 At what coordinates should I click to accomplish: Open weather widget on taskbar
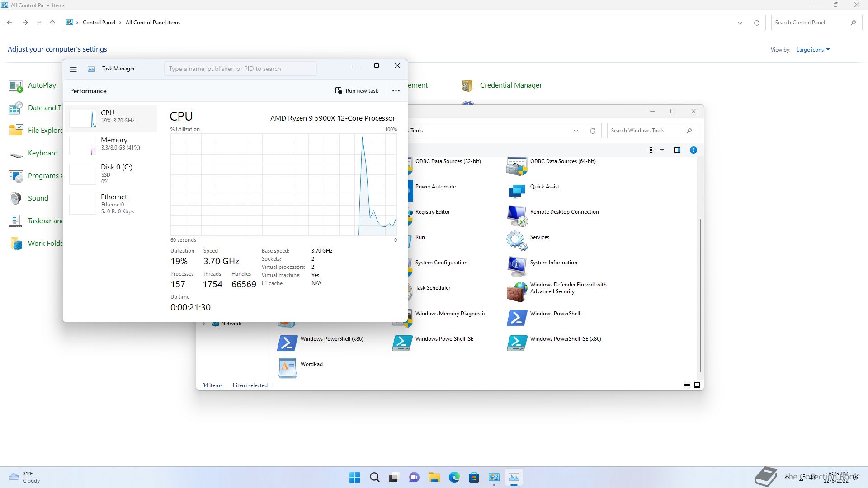(x=25, y=478)
